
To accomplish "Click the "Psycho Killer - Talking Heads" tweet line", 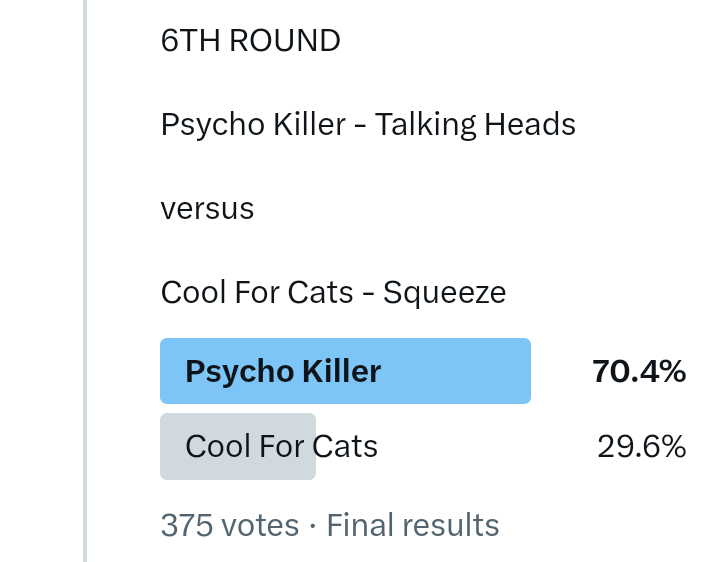I will tap(368, 125).
